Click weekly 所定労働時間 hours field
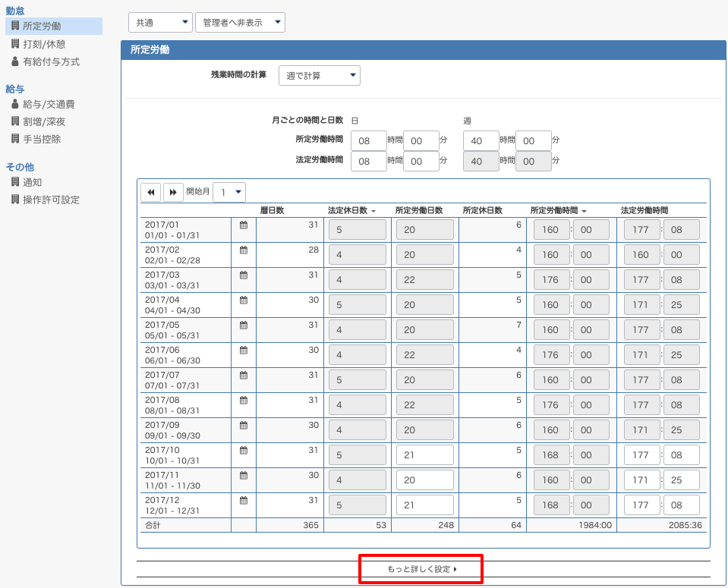The image size is (728, 588). [x=481, y=140]
